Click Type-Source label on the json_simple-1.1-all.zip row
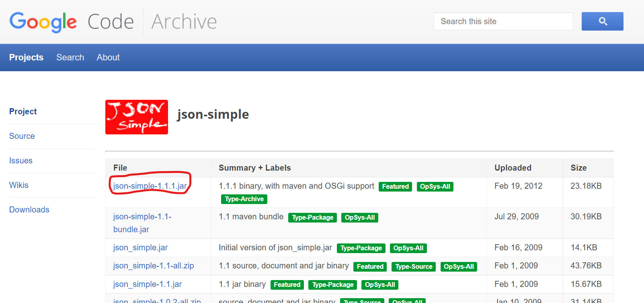Viewport: 644px width, 303px height. pyautogui.click(x=414, y=267)
